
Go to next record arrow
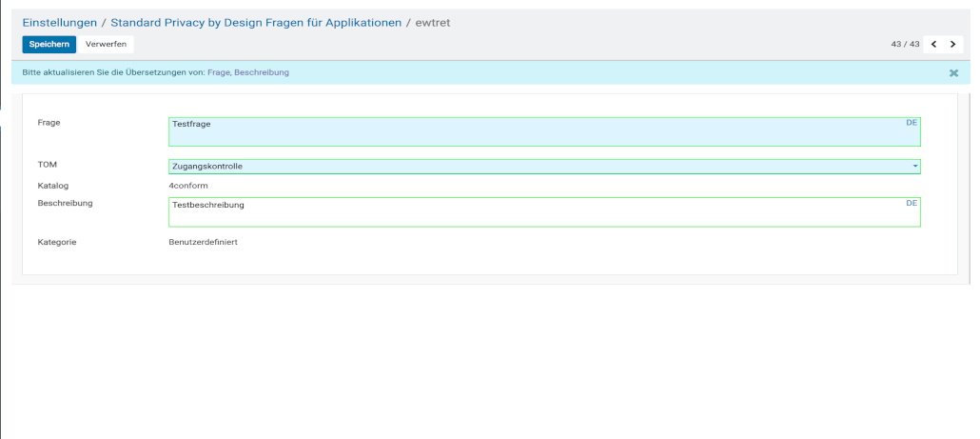(952, 44)
